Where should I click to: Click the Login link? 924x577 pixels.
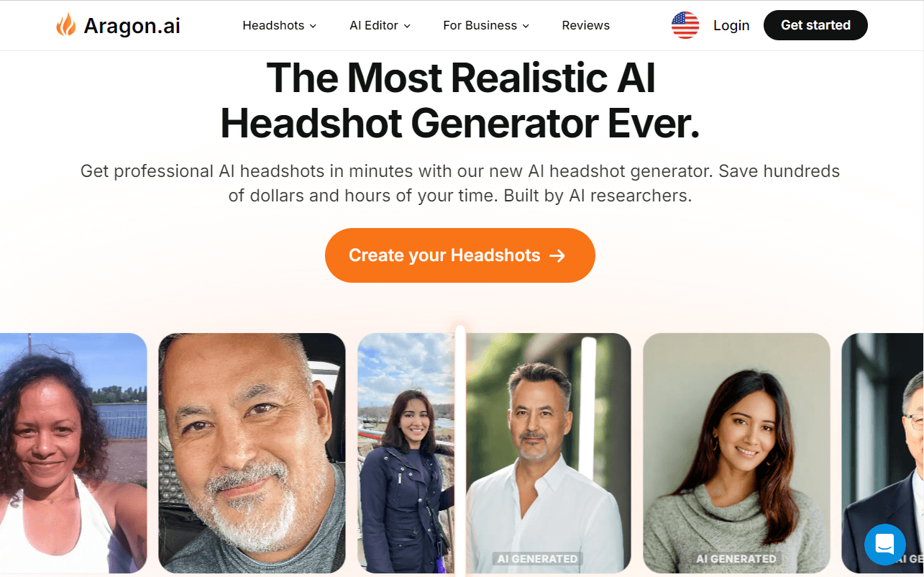731,25
